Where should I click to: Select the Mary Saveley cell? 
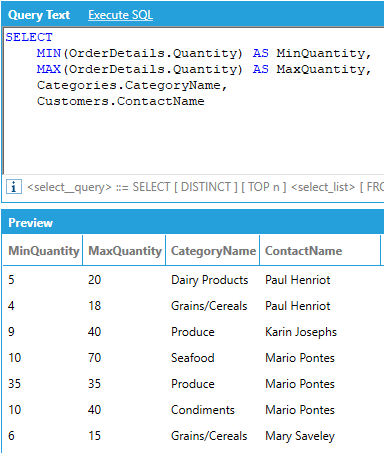click(300, 436)
